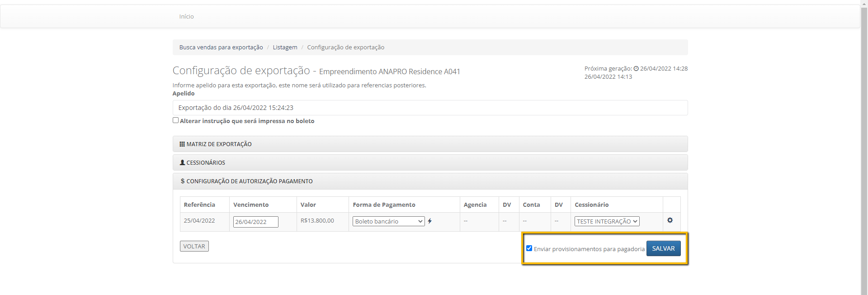Expand the MATRIZ DE EXPORTAÇÃO panel title
The width and height of the screenshot is (868, 295).
pyautogui.click(x=219, y=144)
